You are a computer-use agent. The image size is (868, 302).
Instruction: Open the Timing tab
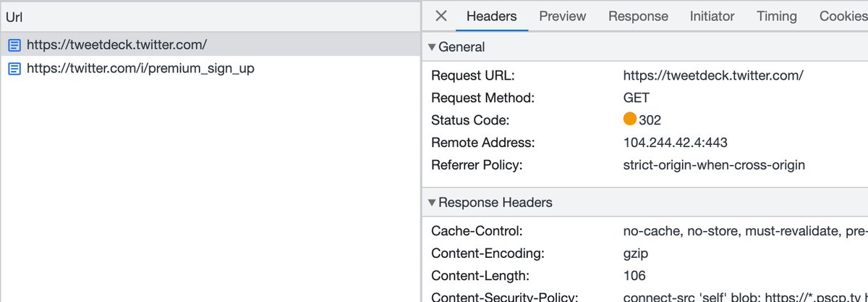777,16
